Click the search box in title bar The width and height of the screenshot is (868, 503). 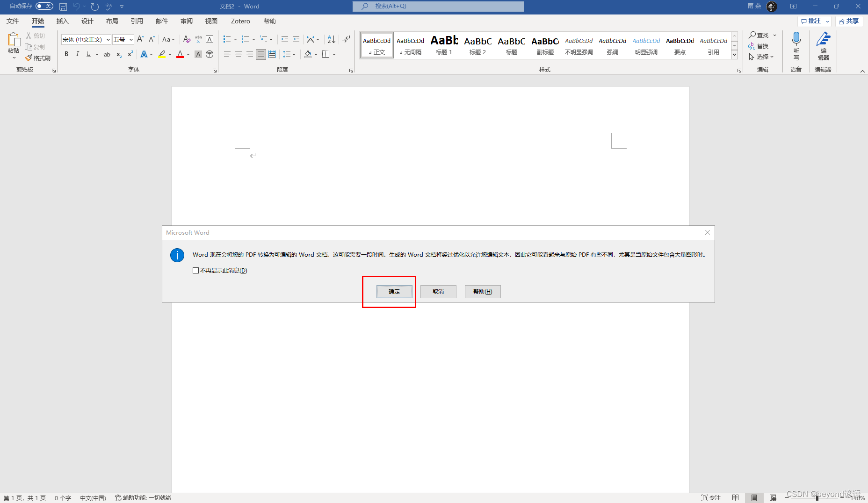coord(438,6)
